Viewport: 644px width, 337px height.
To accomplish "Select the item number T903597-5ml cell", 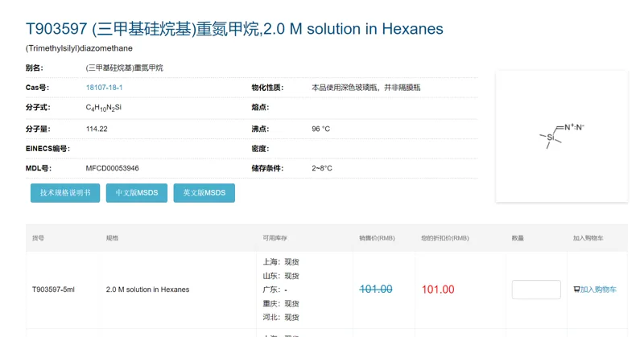I will [x=53, y=290].
